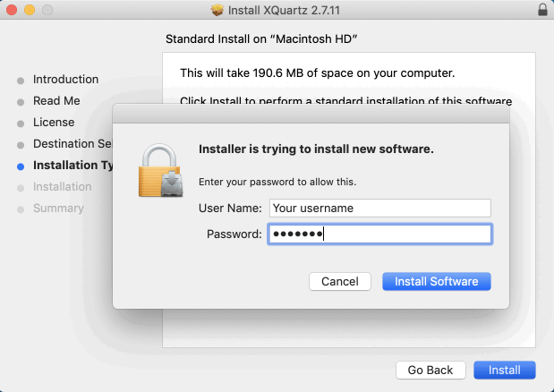Cancel the password authentication dialog
The height and width of the screenshot is (392, 554).
(x=340, y=281)
